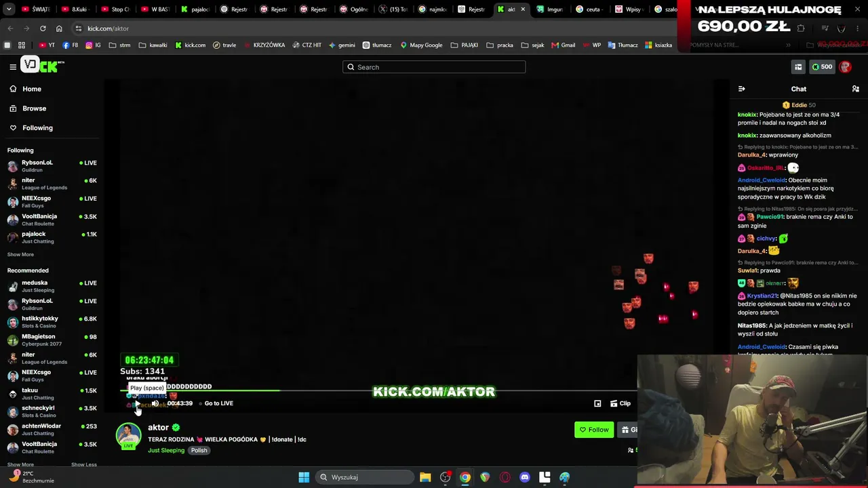Open the gemini bookmark
The width and height of the screenshot is (868, 488).
pos(342,45)
